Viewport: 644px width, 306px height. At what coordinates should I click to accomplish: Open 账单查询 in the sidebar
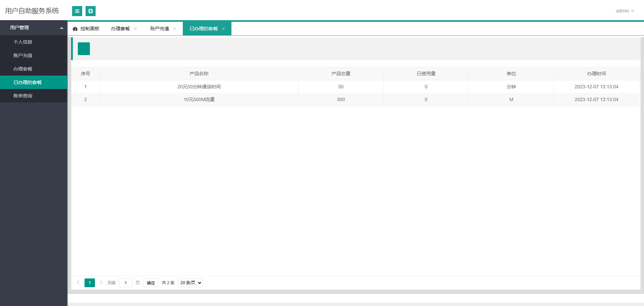click(x=34, y=96)
